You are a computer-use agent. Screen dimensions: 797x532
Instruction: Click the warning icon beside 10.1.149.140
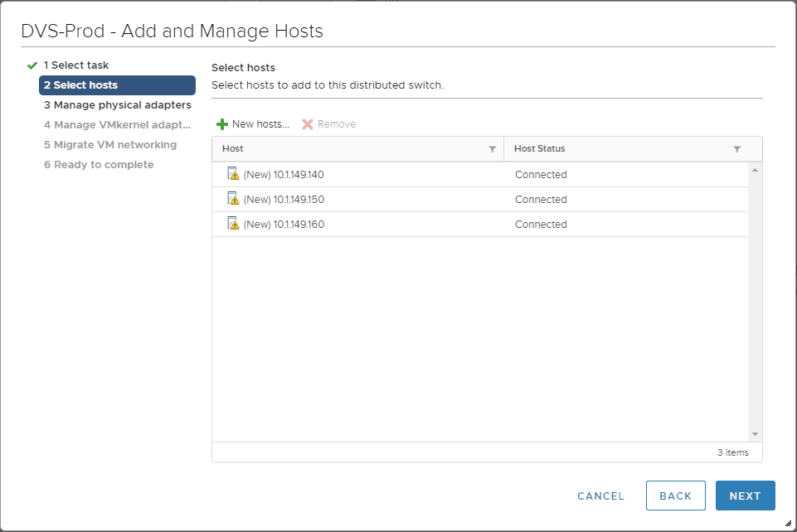[x=233, y=174]
